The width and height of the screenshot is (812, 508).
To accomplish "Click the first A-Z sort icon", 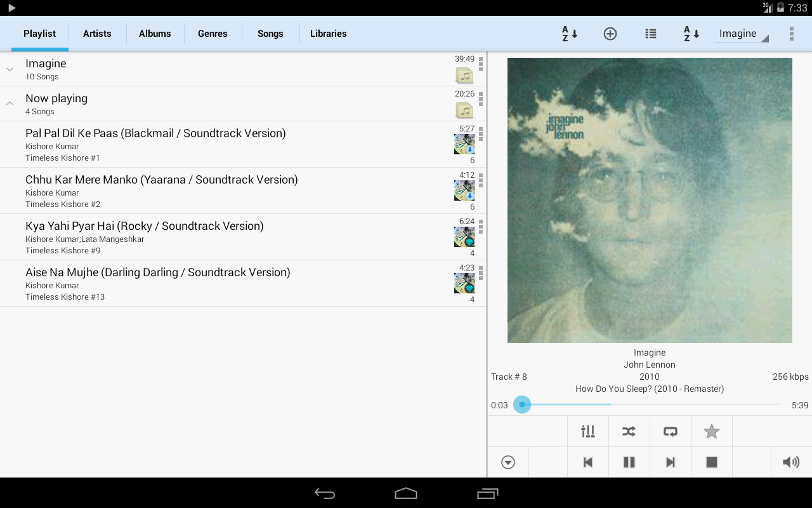I will click(x=570, y=34).
